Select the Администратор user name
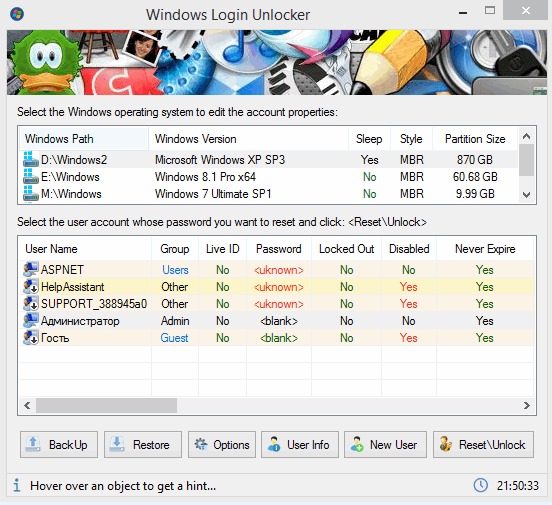The width and height of the screenshot is (552, 505). 80,320
